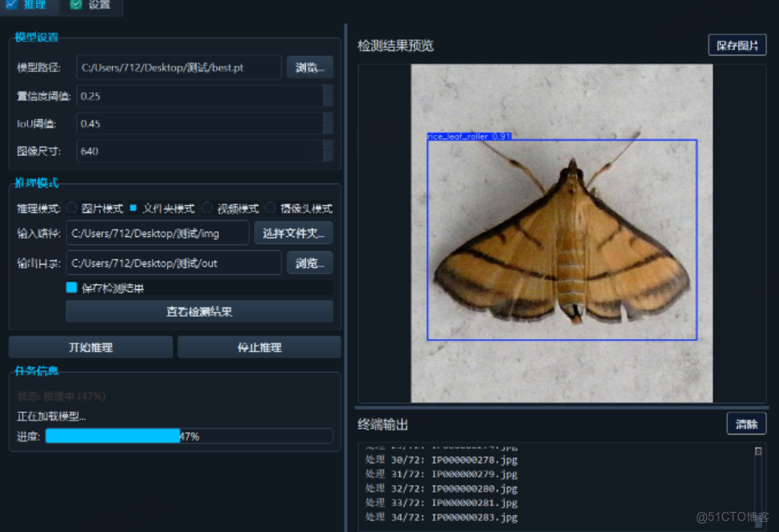Click the moth detection preview image
Screen dimensions: 779x532
coord(561,233)
